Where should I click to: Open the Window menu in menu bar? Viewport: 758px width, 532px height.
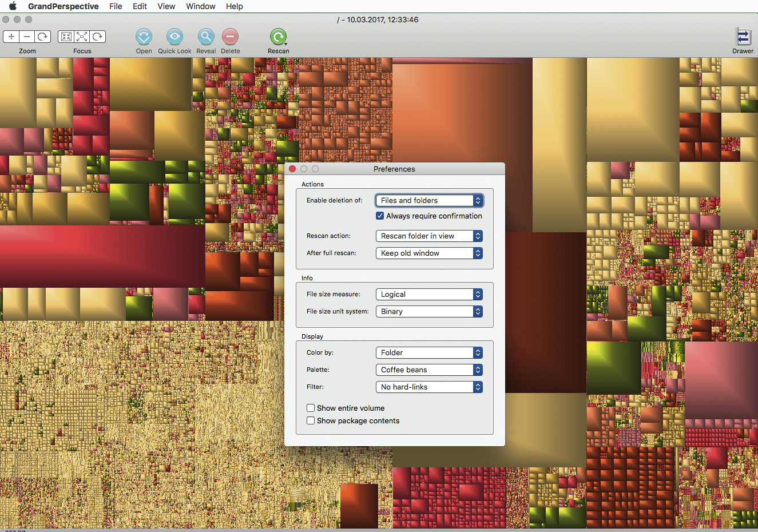tap(200, 6)
